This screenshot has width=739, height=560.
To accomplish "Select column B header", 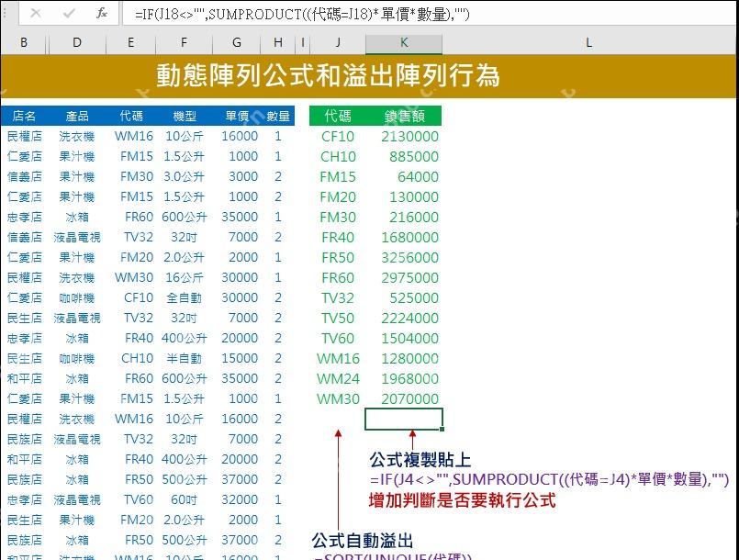I will 24,43.
